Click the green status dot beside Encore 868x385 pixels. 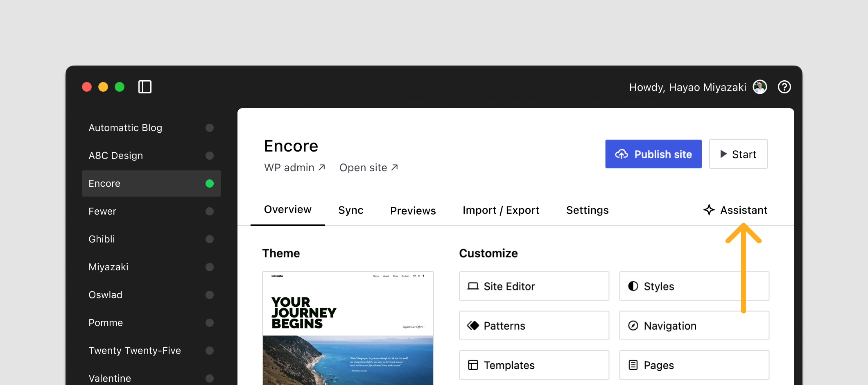tap(210, 183)
